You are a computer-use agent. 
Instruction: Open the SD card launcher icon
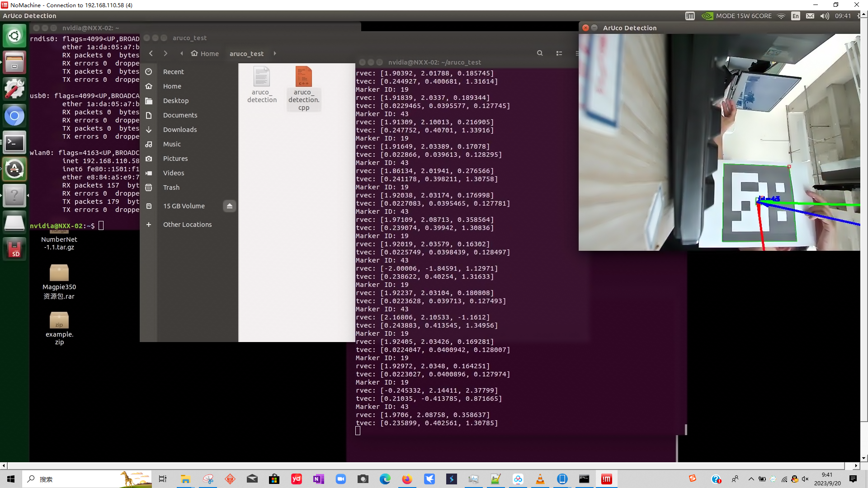pyautogui.click(x=14, y=249)
